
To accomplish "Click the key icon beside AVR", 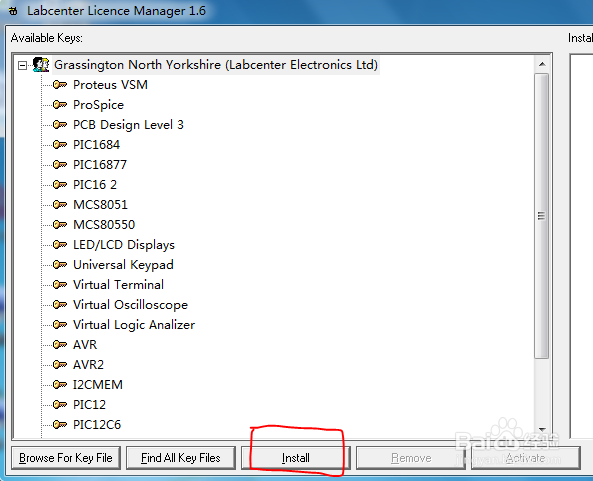I will [x=60, y=345].
